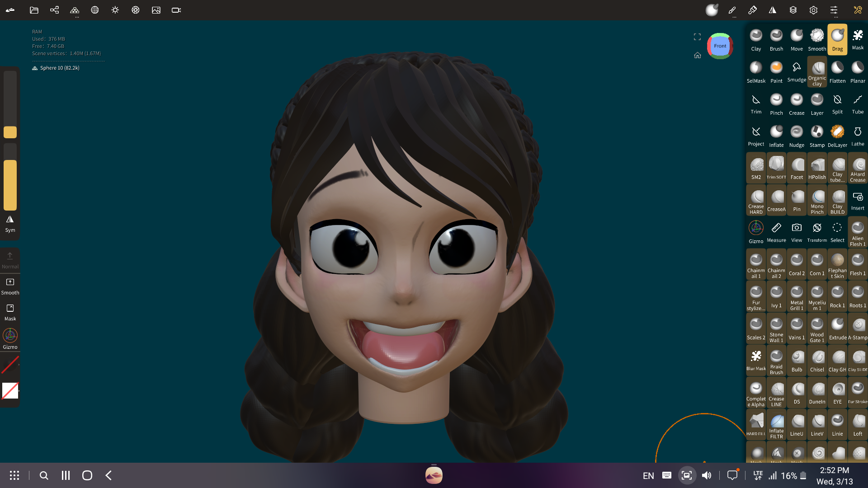Select the Brush tool
The width and height of the screenshot is (868, 488).
point(776,40)
